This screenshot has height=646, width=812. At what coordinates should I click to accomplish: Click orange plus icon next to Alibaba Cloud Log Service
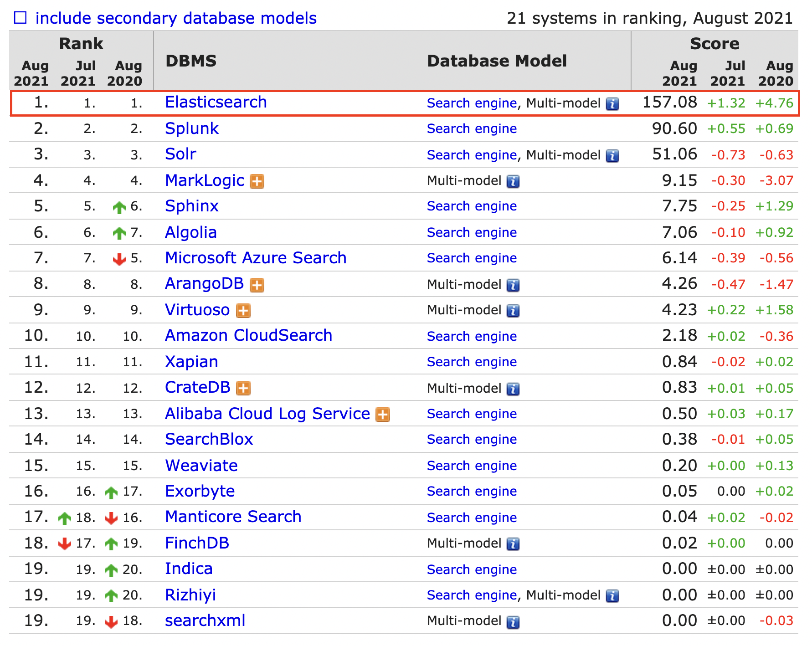point(383,415)
